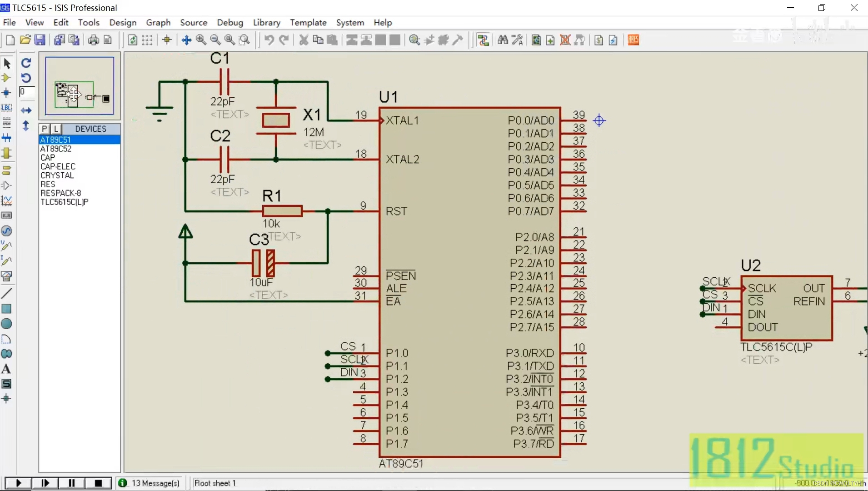Click the P pick devices button
The width and height of the screenshot is (868, 491).
tap(45, 129)
